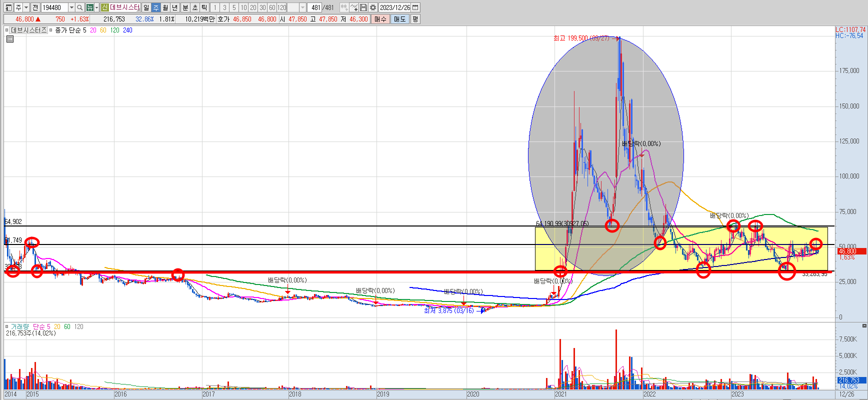Click the magnifier stock search icon
868x400 pixels.
pos(79,7)
